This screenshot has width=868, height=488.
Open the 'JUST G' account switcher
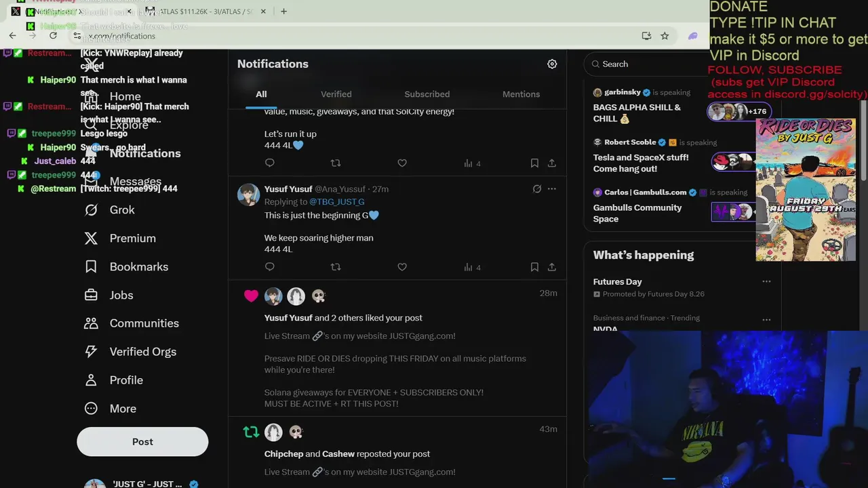(142, 483)
